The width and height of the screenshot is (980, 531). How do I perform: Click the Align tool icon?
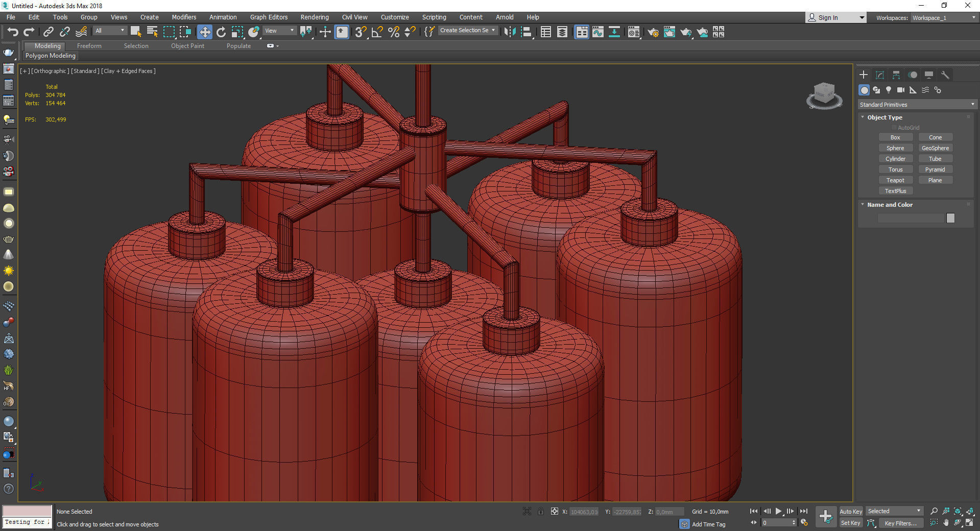pos(527,32)
